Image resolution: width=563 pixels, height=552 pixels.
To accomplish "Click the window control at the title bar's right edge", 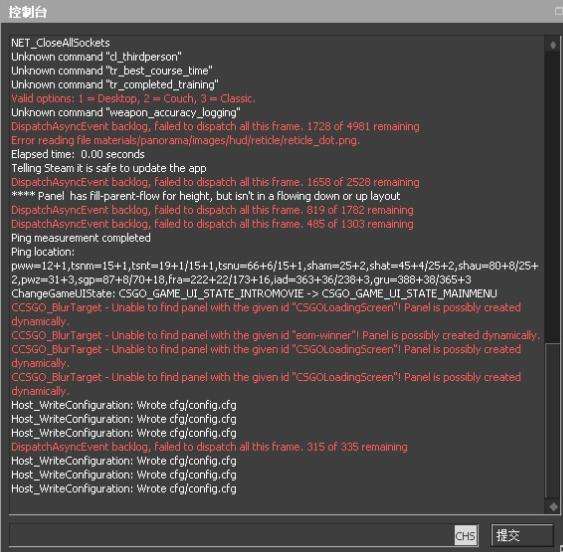I will [558, 12].
